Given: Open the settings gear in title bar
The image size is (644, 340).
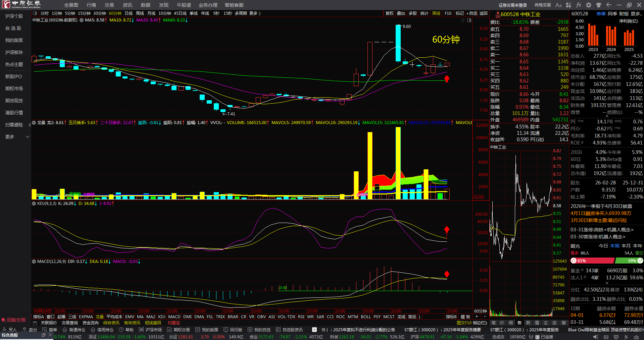Looking at the screenshot, I should (589, 5).
